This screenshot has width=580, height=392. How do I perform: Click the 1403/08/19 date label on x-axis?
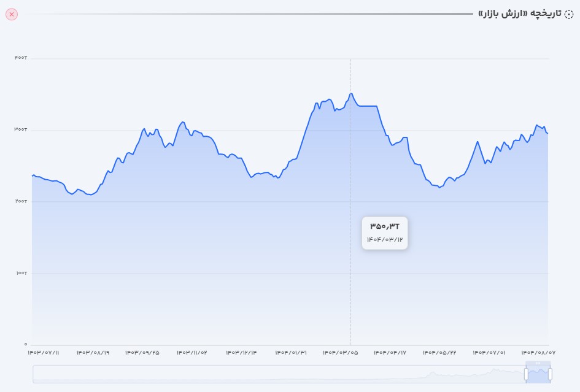pyautogui.click(x=93, y=353)
